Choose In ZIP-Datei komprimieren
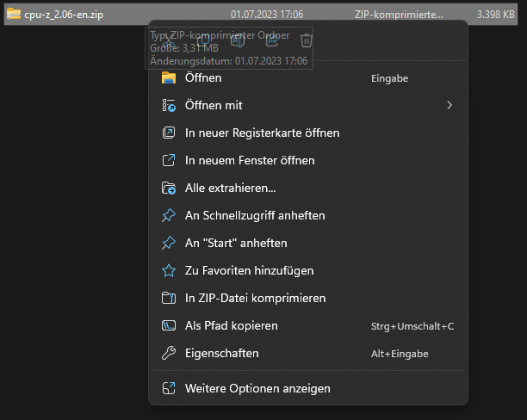The width and height of the screenshot is (527, 420). 255,298
